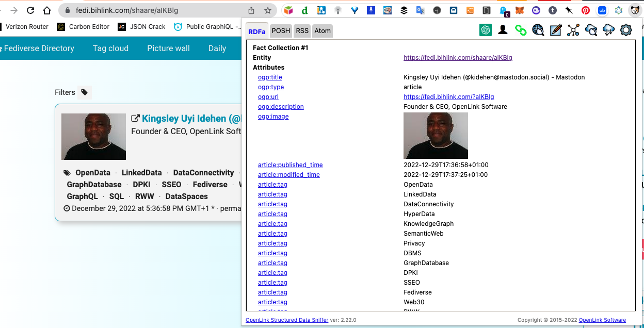Open the ChatGPT icon in the sniffer toolbar
Image resolution: width=644 pixels, height=328 pixels.
(485, 30)
